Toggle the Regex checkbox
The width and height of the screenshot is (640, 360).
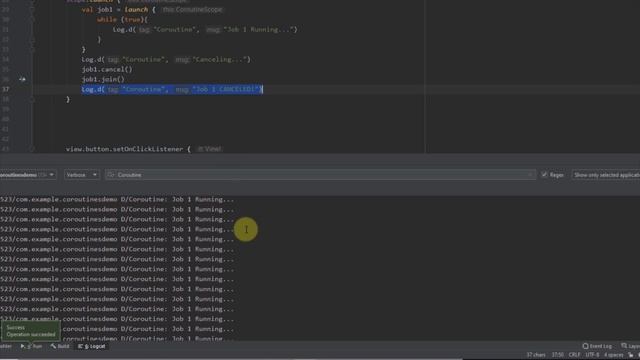click(x=544, y=175)
